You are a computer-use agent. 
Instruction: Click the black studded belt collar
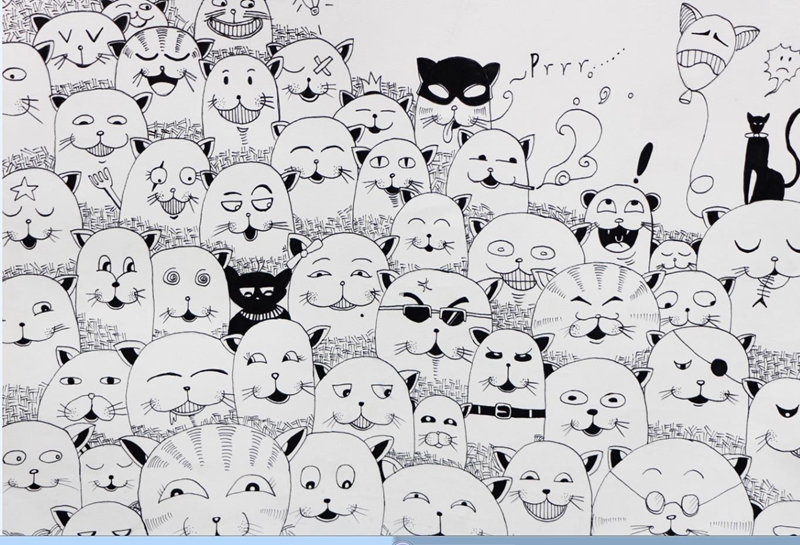(x=505, y=411)
